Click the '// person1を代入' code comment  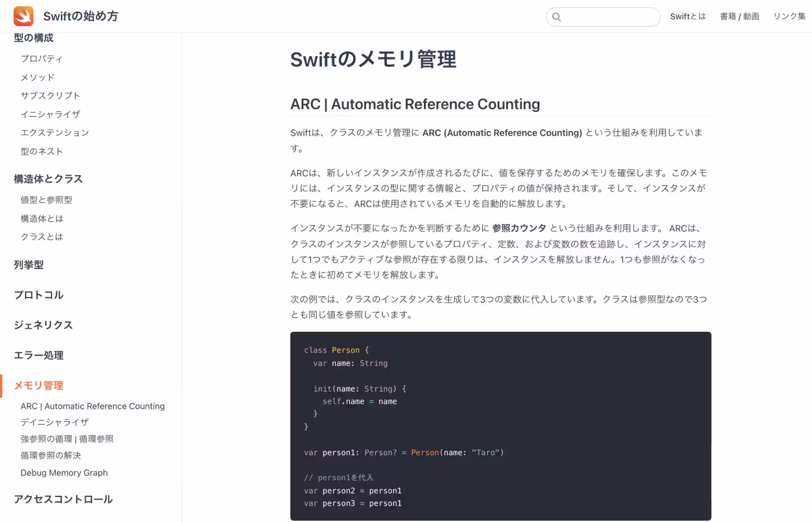pos(339,478)
